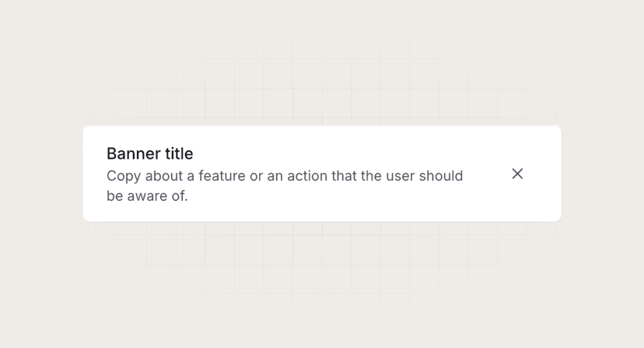This screenshot has width=644, height=348.
Task: Dismiss the banner with the X icon
Action: 517,174
